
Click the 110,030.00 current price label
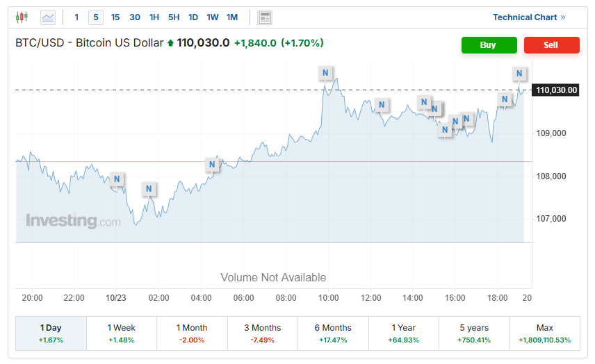pyautogui.click(x=557, y=90)
